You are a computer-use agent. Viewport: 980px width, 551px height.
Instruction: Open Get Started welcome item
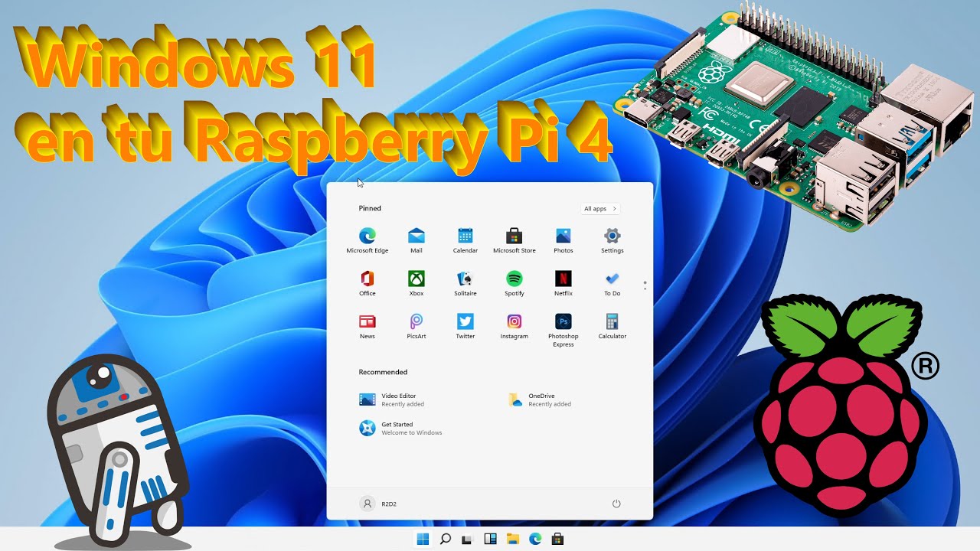[x=401, y=428]
